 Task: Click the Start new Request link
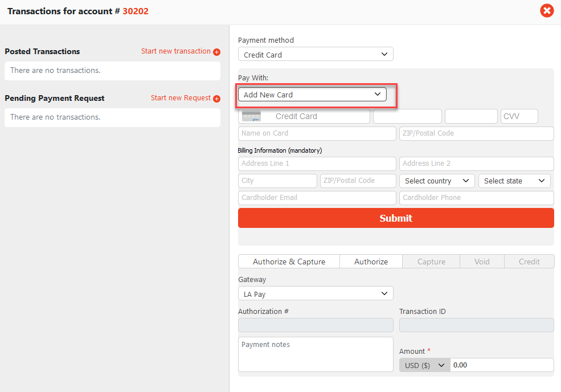[x=181, y=98]
